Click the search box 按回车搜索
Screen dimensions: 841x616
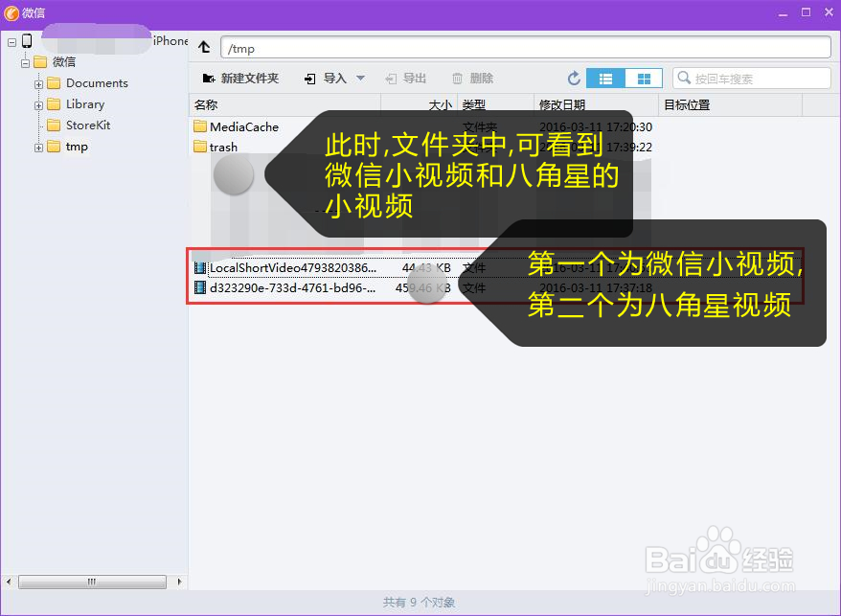pyautogui.click(x=752, y=79)
